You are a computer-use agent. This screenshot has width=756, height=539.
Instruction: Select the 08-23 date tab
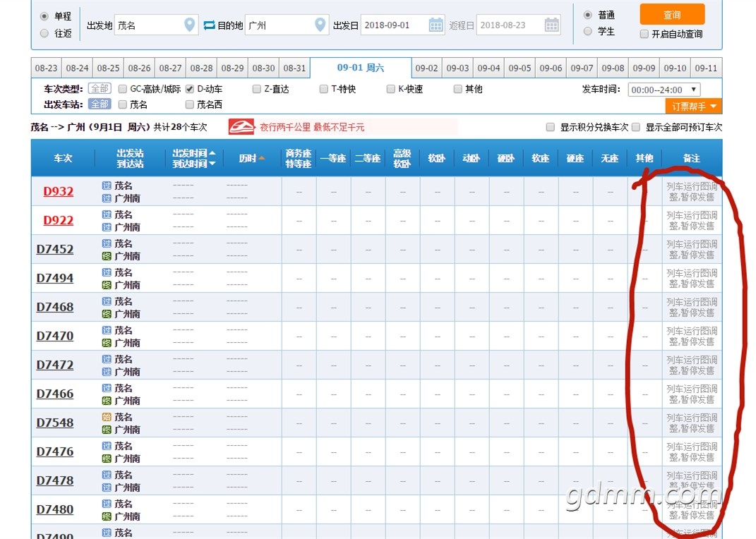(x=47, y=68)
